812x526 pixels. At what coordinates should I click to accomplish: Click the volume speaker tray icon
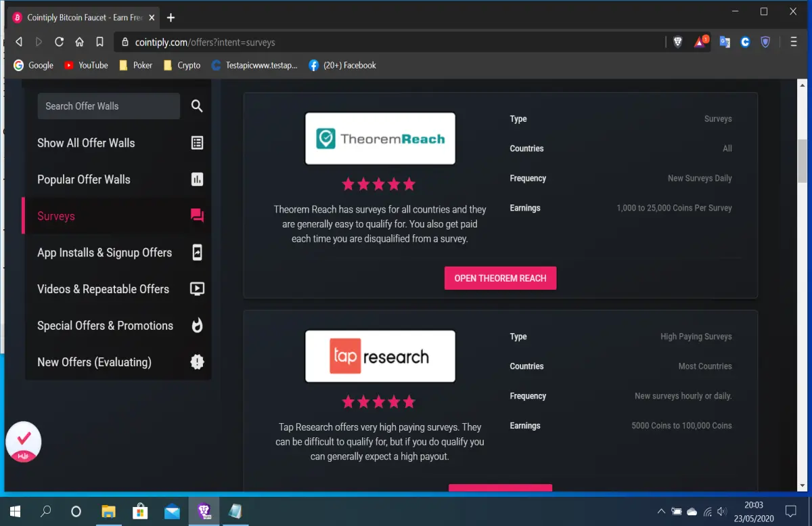(x=722, y=512)
